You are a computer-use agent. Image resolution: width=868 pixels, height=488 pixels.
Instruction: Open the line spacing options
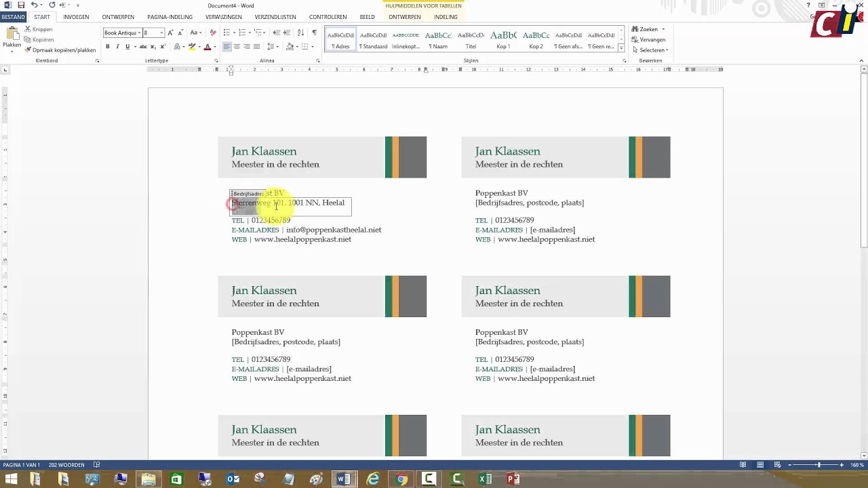pyautogui.click(x=271, y=47)
